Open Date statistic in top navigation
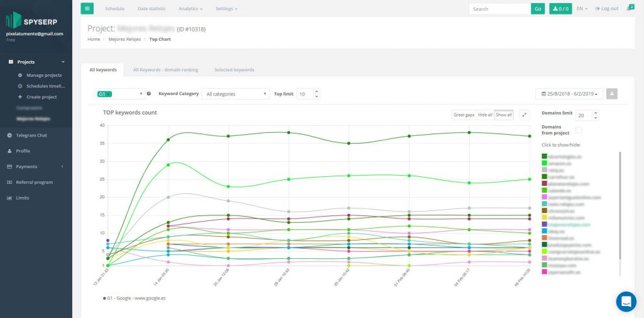The image size is (644, 318). (152, 9)
